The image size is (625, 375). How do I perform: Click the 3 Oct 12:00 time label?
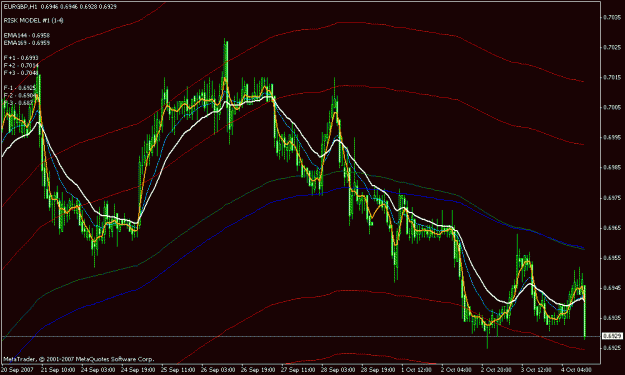tap(537, 370)
